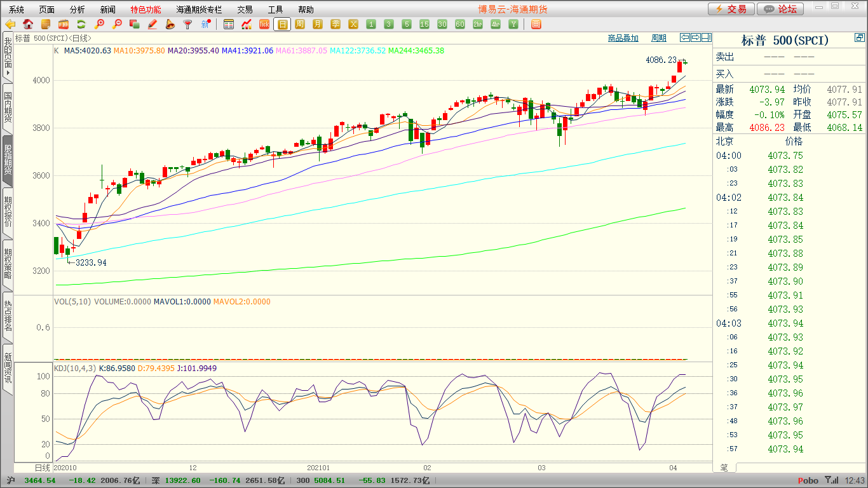Zoom in the chart with the plus magnifier
The width and height of the screenshot is (868, 488).
pyautogui.click(x=99, y=25)
